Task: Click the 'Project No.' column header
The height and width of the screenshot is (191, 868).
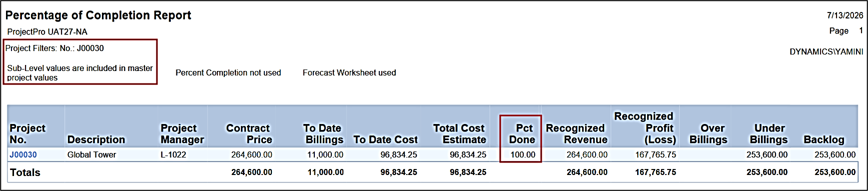Action: (27, 134)
